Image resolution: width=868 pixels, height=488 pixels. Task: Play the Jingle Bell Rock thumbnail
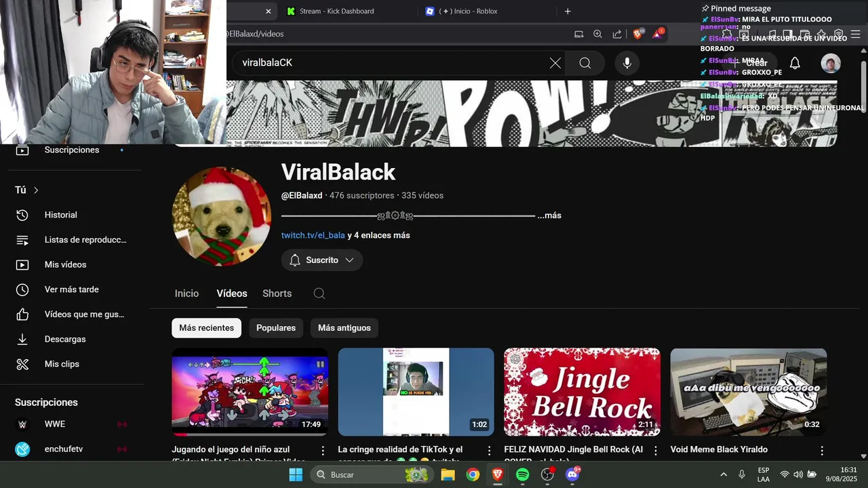pos(582,392)
